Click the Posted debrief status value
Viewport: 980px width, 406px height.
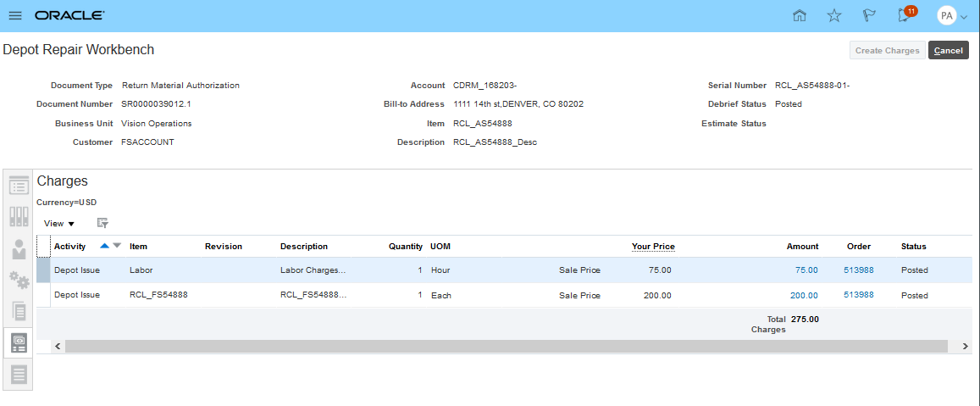coord(788,104)
